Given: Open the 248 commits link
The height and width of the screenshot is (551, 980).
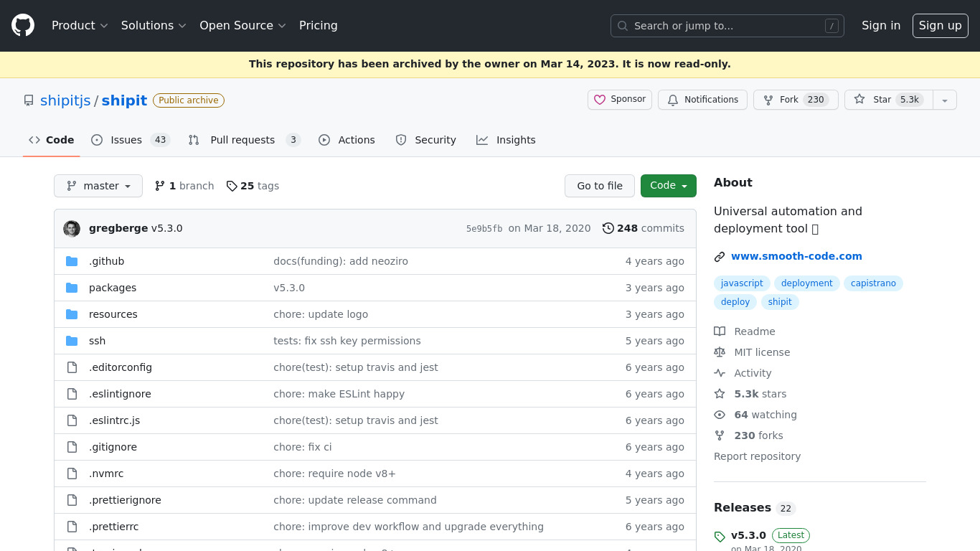Looking at the screenshot, I should (644, 228).
